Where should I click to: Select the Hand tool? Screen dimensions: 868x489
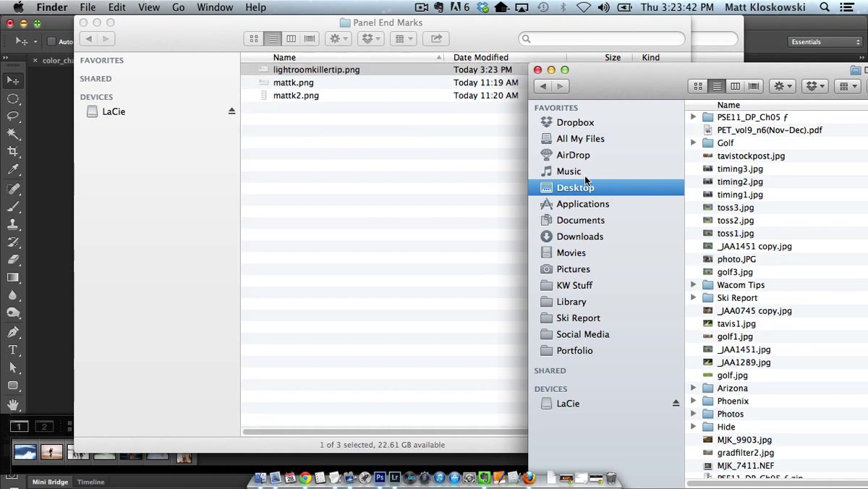point(13,404)
